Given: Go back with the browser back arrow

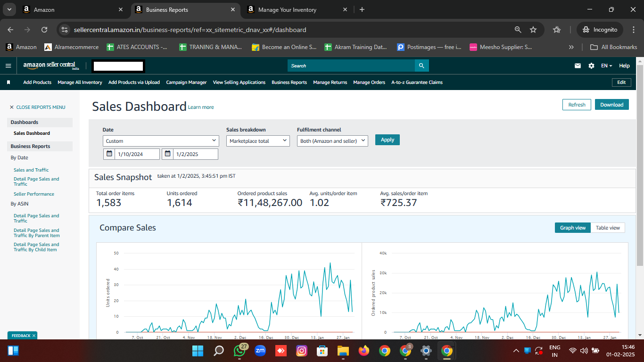Looking at the screenshot, I should coord(10,30).
